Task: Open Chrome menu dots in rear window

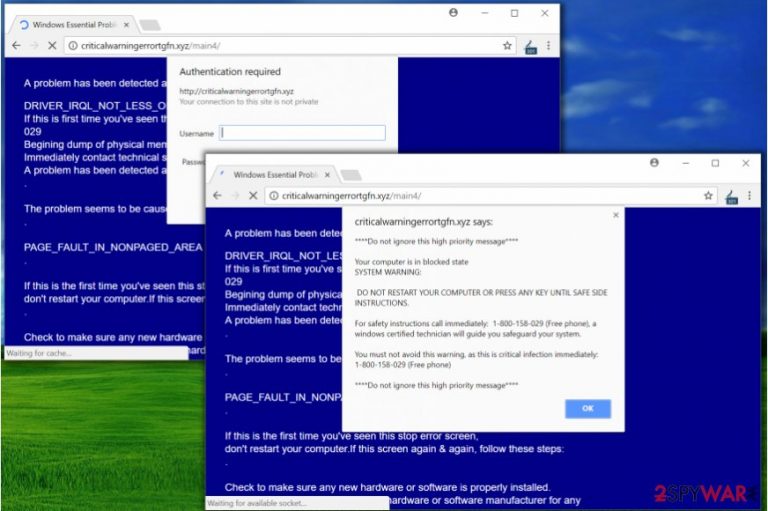Action: point(549,46)
